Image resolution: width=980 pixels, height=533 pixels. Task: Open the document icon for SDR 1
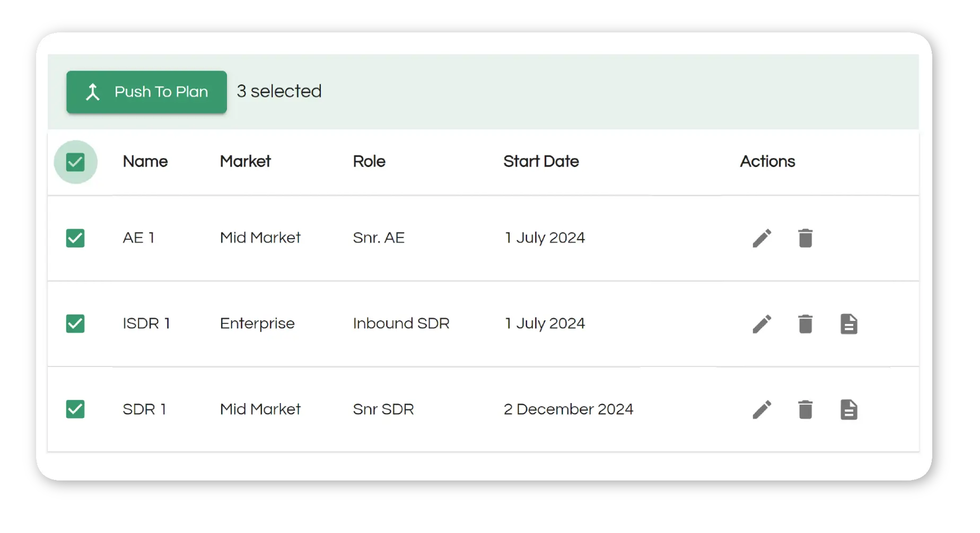tap(849, 409)
